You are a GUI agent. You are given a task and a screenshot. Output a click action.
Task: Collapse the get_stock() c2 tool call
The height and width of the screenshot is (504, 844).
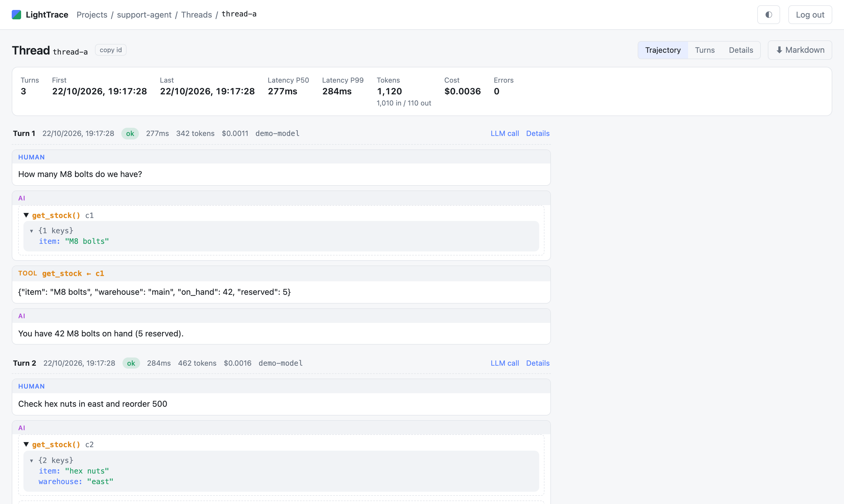[x=26, y=445]
